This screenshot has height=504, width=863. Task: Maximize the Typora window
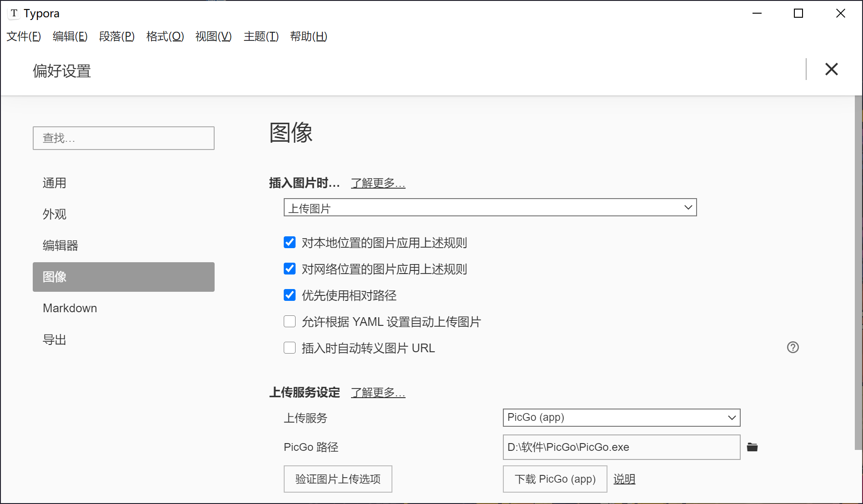(x=798, y=13)
